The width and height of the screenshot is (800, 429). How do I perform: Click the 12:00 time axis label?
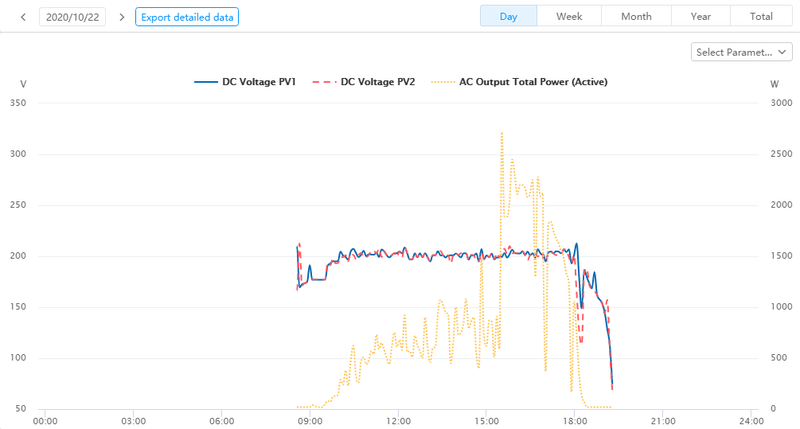tap(398, 421)
